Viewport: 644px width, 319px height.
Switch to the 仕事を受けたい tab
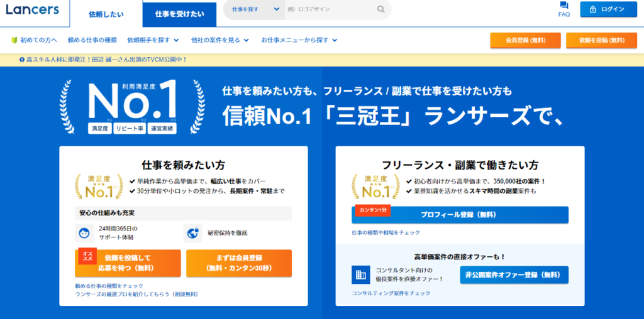click(x=179, y=14)
